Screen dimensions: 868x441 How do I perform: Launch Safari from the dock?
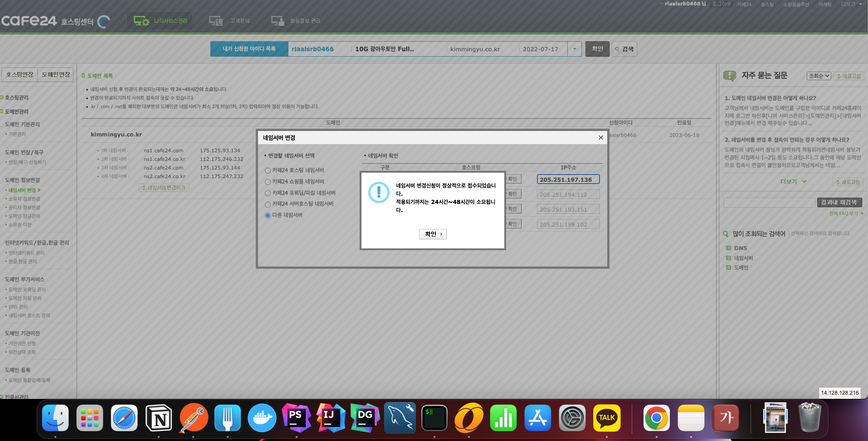(x=124, y=418)
